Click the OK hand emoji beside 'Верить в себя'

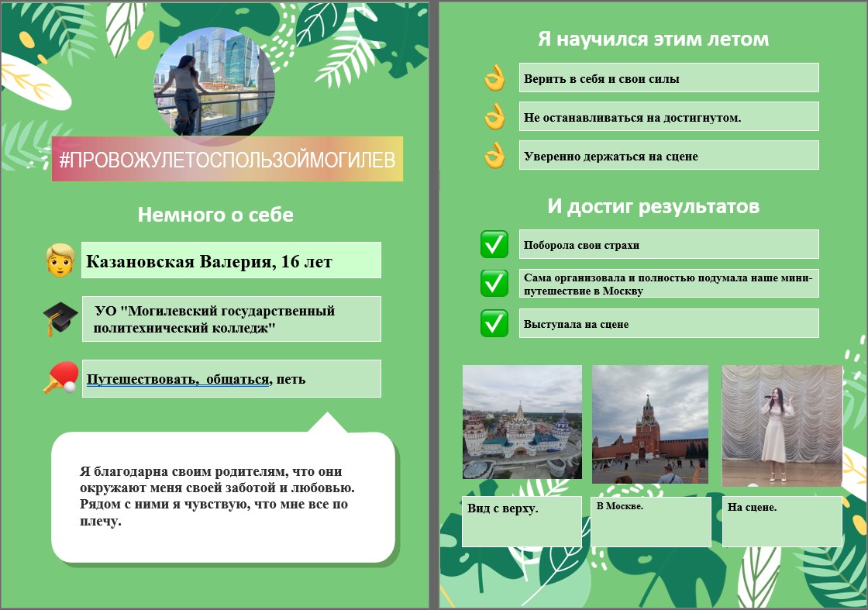pos(494,78)
